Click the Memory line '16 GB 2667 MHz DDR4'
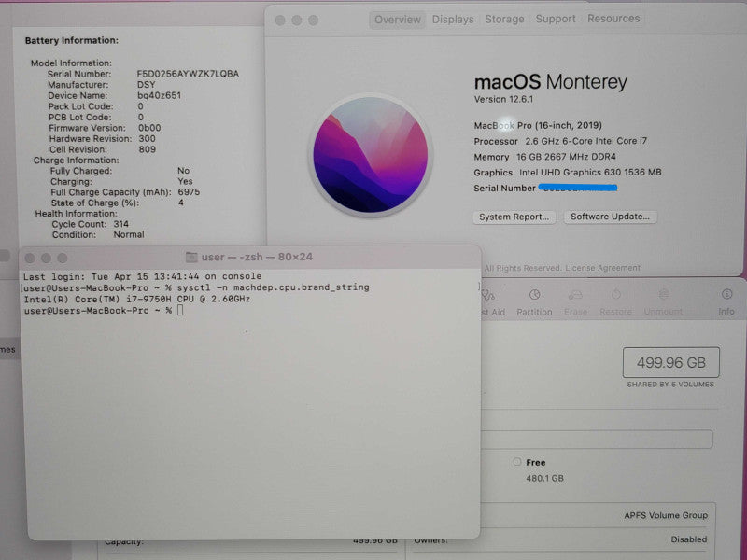Screen dimensions: 747x560 (x=566, y=157)
